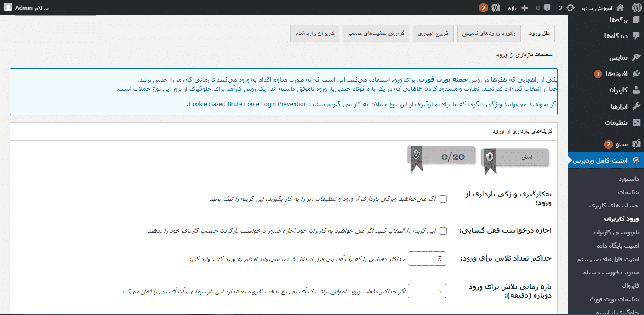Click the Yoast icon beside سئو
Screen dimensions: 644x315
click(x=636, y=144)
